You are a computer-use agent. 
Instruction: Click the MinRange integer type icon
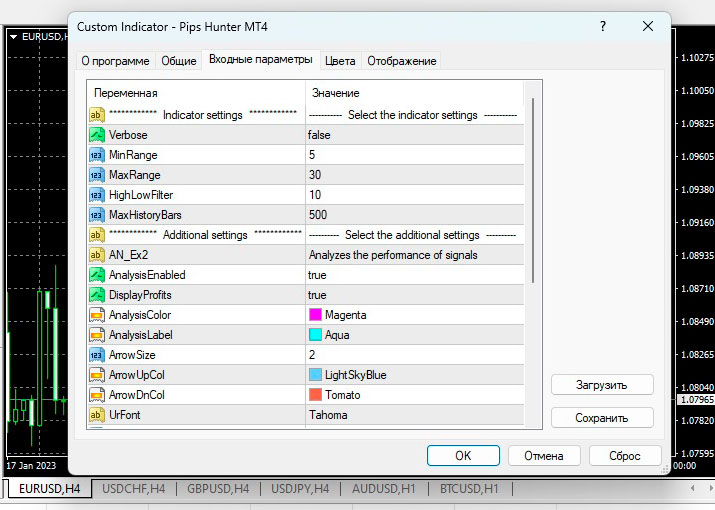[97, 155]
